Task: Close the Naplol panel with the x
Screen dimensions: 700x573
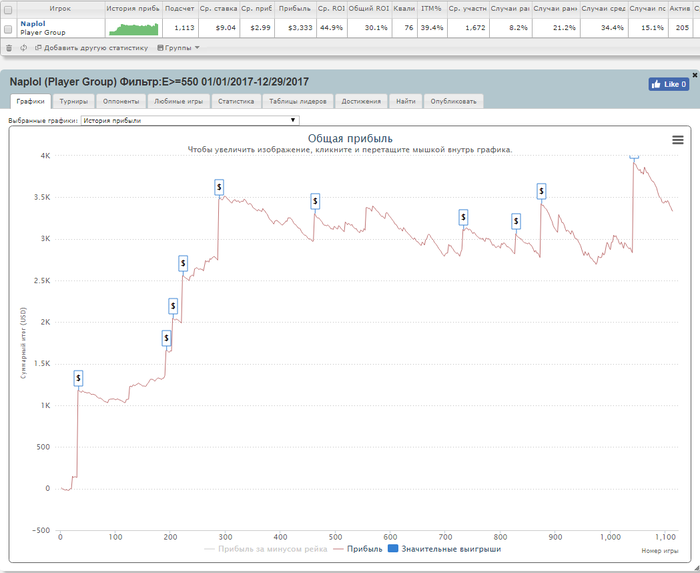Action: tap(695, 75)
